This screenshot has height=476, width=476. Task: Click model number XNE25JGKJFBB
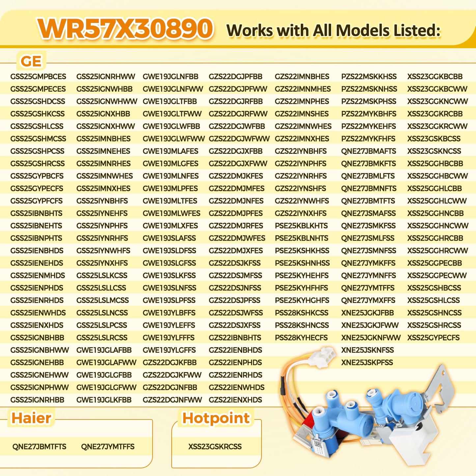pyautogui.click(x=368, y=313)
